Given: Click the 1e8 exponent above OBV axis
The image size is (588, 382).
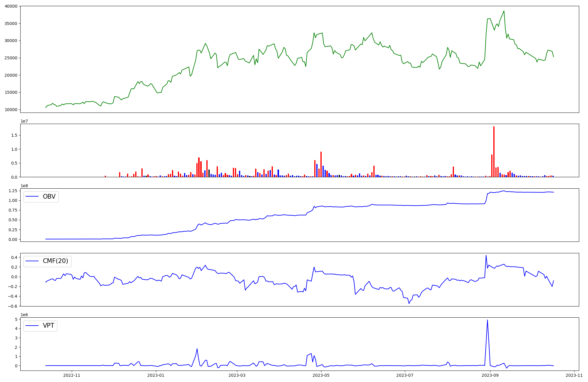Looking at the screenshot, I should point(24,186).
